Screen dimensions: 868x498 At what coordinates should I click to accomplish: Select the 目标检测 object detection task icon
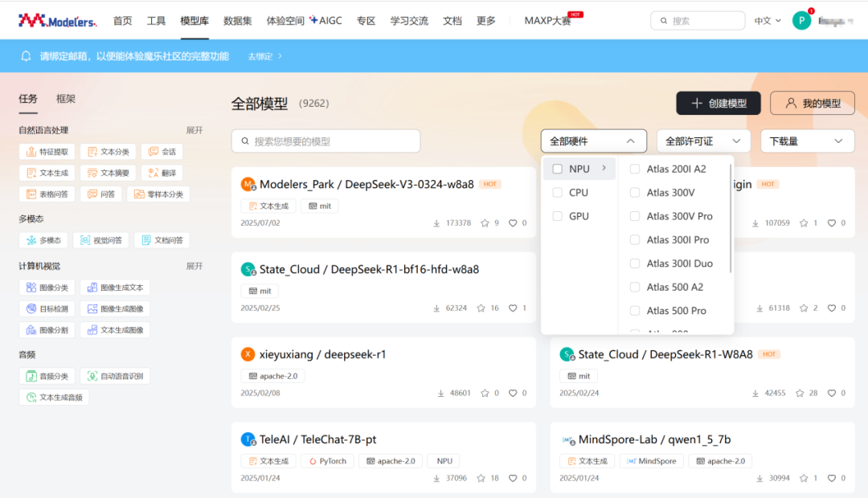(31, 308)
